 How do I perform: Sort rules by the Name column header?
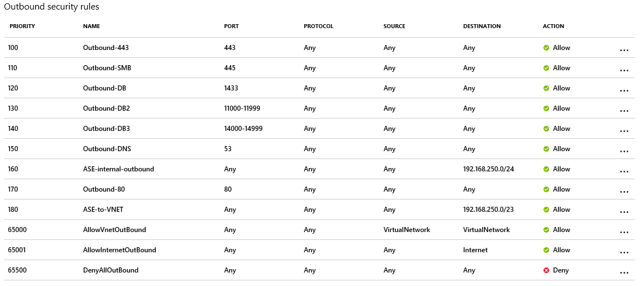[x=91, y=26]
